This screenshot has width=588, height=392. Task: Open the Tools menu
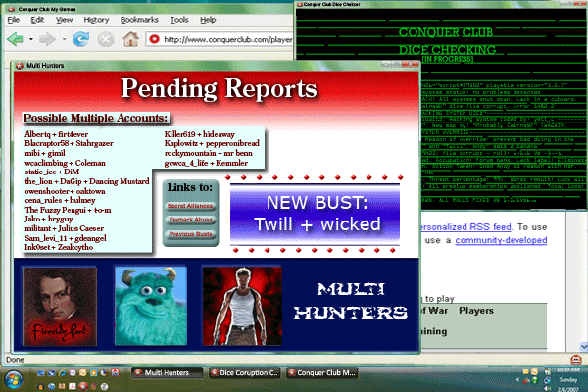[x=179, y=20]
